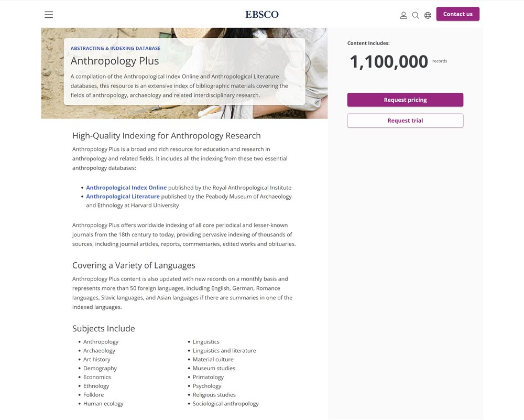Open the Anthropological Index Online link
The height and width of the screenshot is (420, 524).
[x=126, y=188]
